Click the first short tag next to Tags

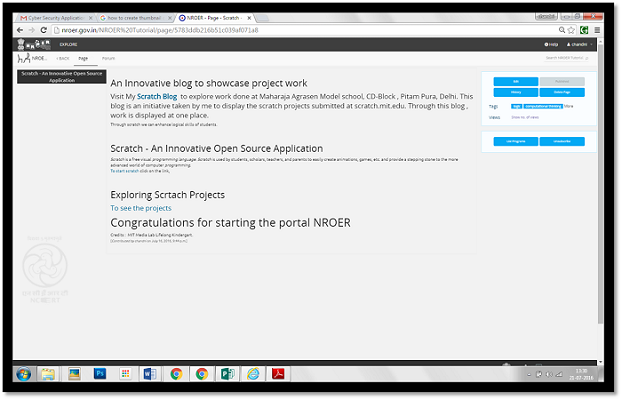click(x=516, y=106)
